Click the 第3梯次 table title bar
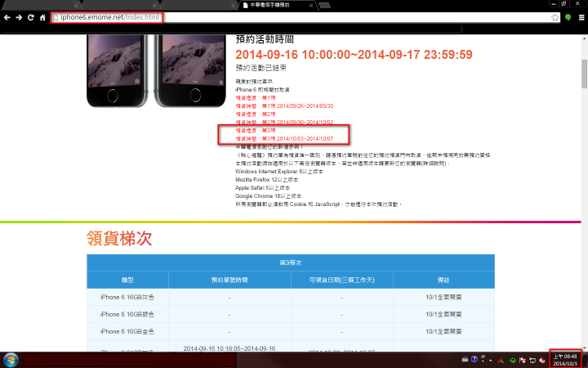Screen dimensions: 588x368 [291, 263]
